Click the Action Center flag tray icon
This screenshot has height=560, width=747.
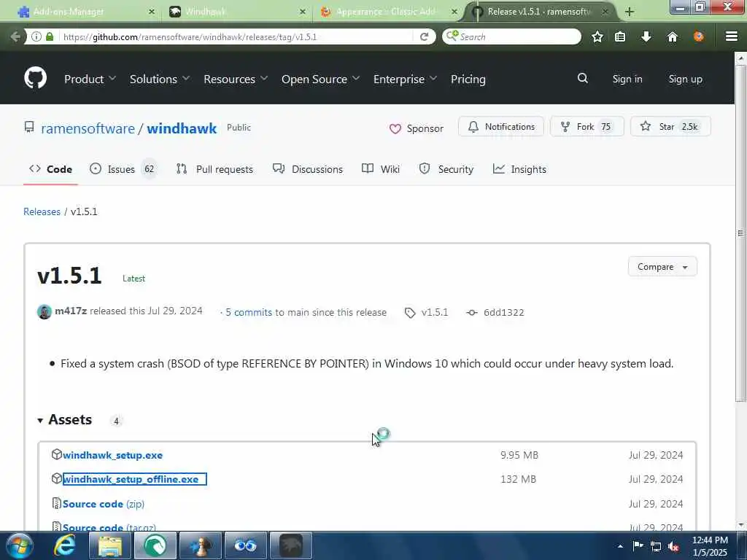point(638,545)
